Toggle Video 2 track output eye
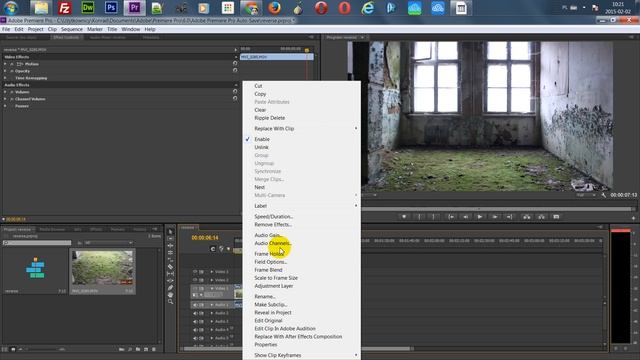Image resolution: width=640 pixels, height=360 pixels. (195, 280)
